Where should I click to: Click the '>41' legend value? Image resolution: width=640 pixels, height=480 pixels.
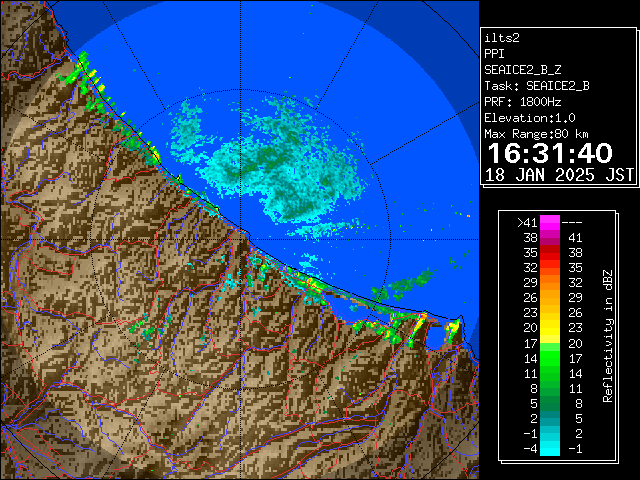coord(527,222)
